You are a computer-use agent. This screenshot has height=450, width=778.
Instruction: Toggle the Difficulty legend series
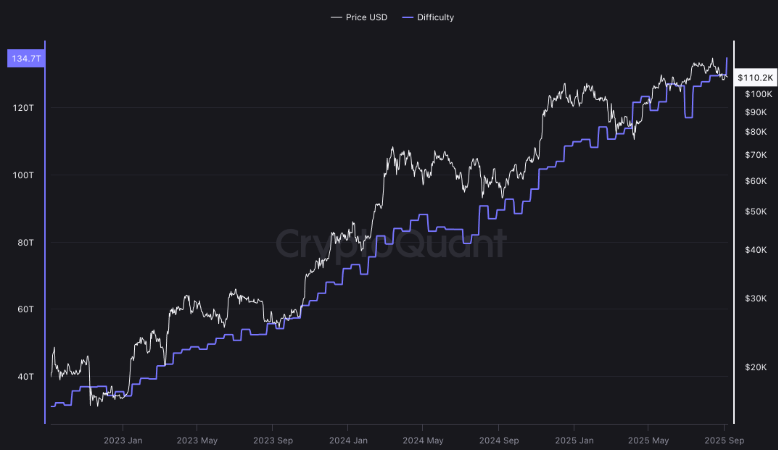[x=433, y=17]
